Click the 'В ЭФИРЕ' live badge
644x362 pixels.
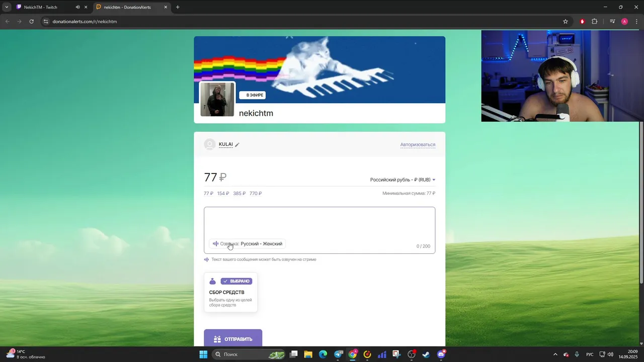click(x=252, y=95)
